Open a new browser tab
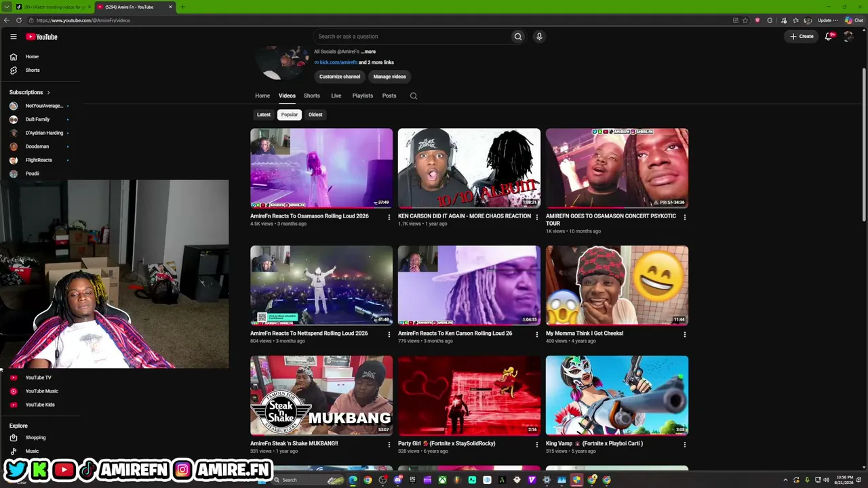Screen dimensions: 868x488 point(182,7)
